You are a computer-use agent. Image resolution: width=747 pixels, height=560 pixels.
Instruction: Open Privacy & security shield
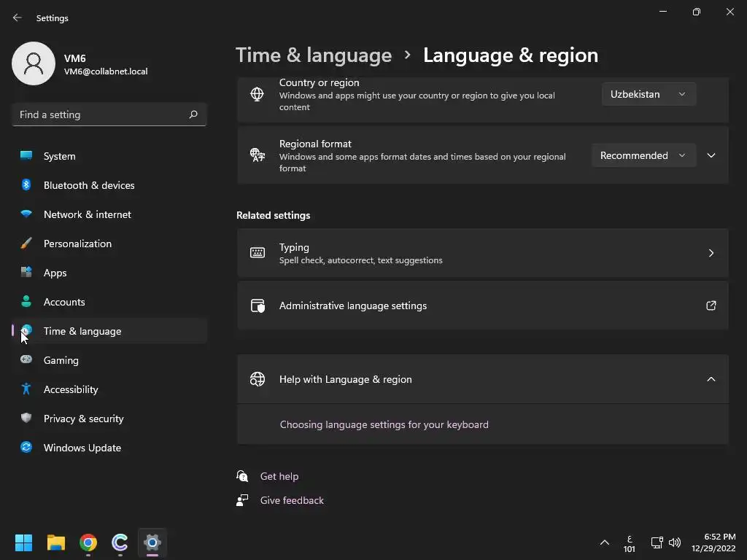click(26, 418)
